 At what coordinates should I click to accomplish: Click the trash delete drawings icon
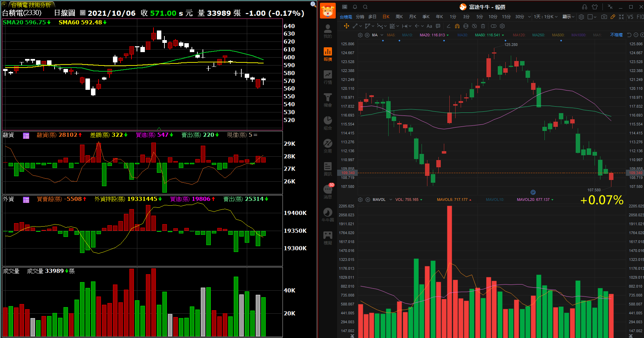483,26
